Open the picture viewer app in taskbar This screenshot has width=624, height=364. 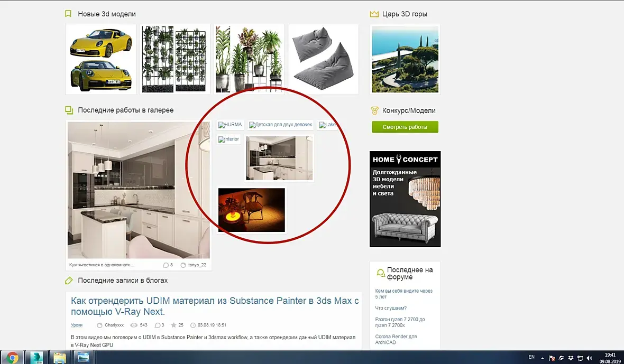point(83,357)
